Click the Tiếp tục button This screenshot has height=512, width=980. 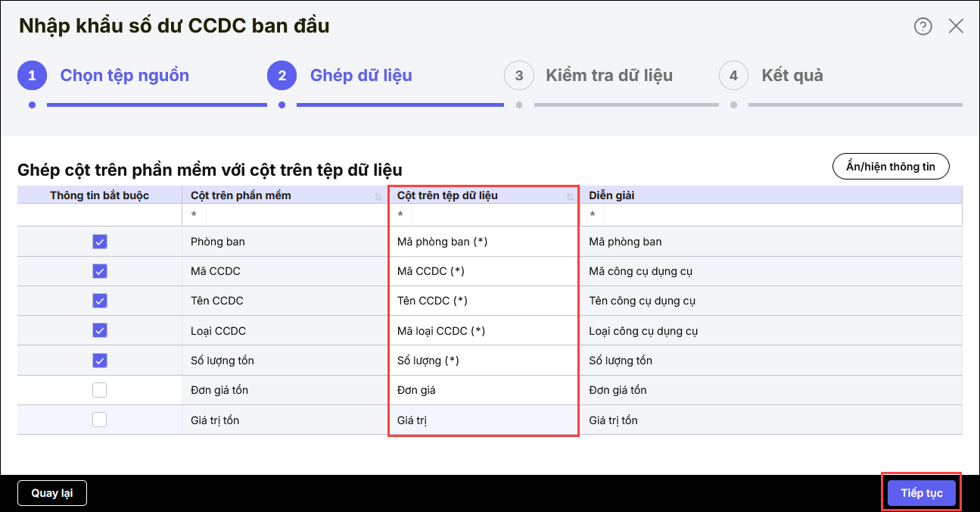click(921, 493)
